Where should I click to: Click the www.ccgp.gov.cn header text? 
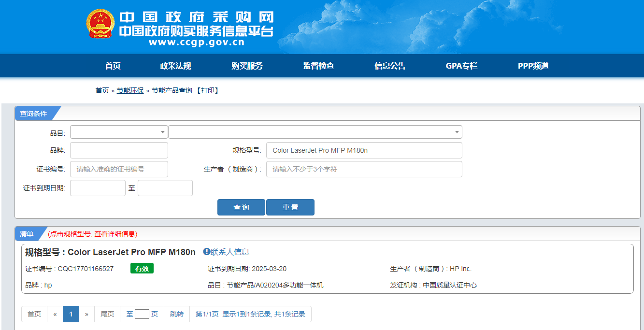tap(197, 43)
